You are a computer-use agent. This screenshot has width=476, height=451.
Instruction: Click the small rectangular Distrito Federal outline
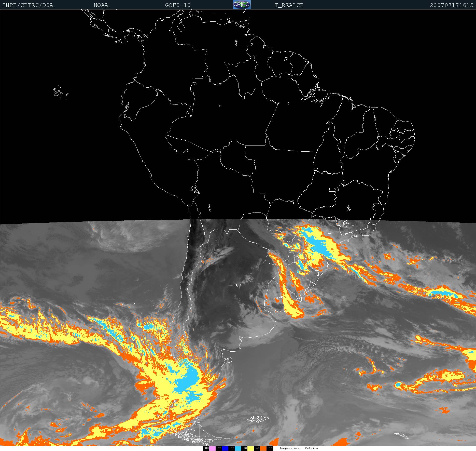[x=332, y=190]
